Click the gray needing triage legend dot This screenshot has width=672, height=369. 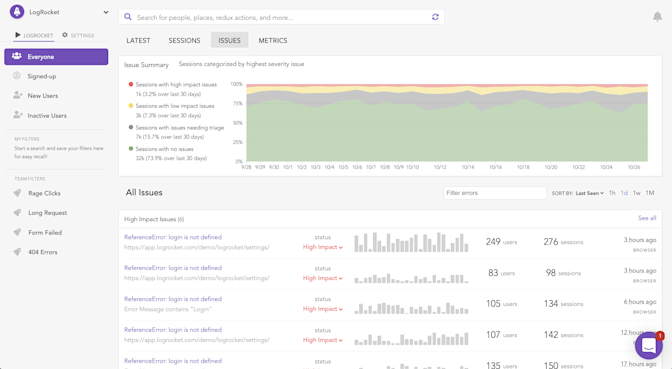click(131, 127)
